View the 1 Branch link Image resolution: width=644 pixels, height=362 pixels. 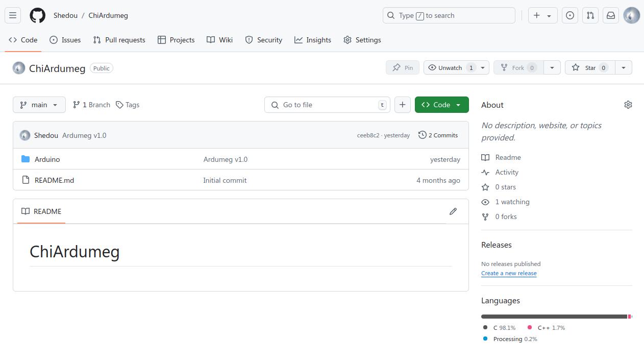tap(91, 105)
